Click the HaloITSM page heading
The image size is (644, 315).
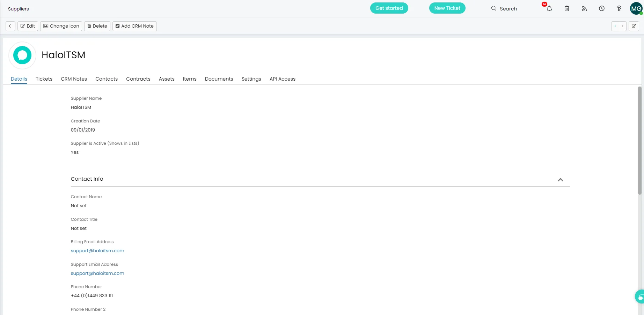point(64,55)
